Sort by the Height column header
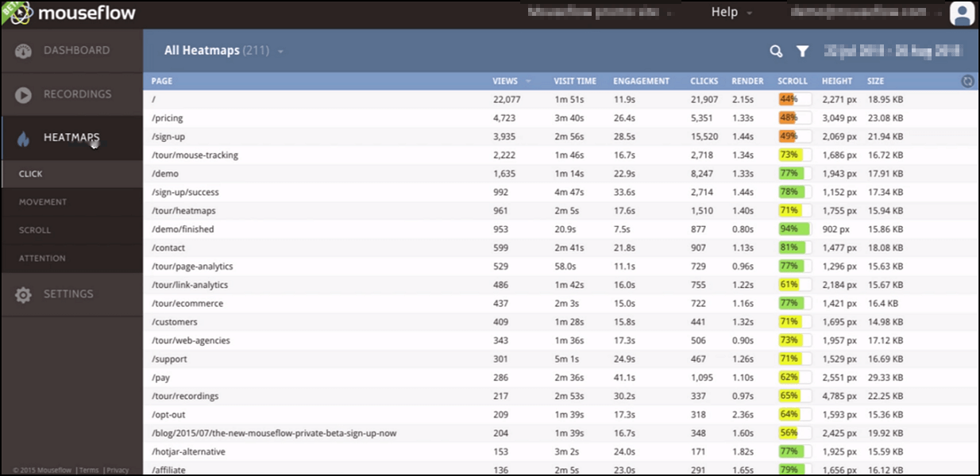Image resolution: width=980 pixels, height=476 pixels. click(x=837, y=81)
